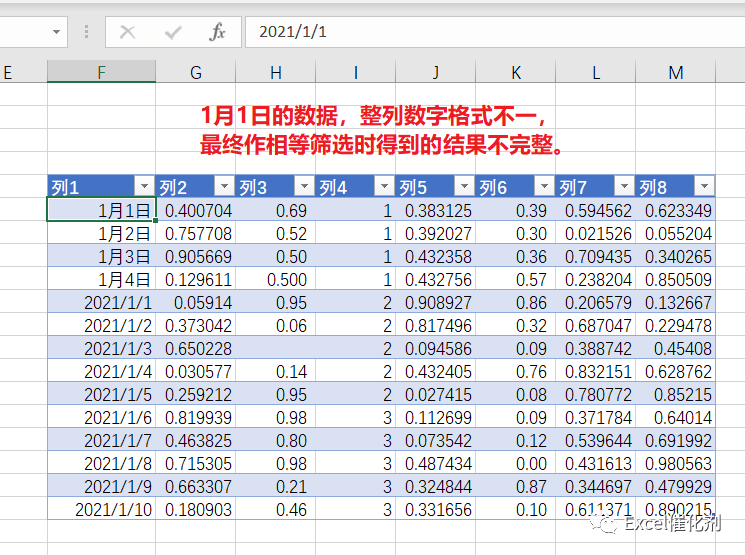This screenshot has width=745, height=555.
Task: Click cell with value 0.030577
Action: pos(196,371)
